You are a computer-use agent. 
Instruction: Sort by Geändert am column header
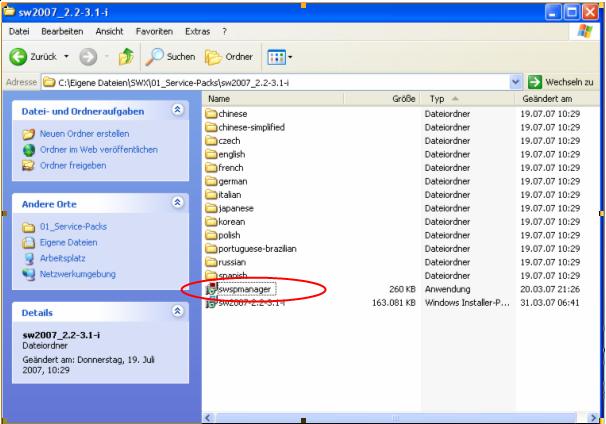[x=557, y=99]
